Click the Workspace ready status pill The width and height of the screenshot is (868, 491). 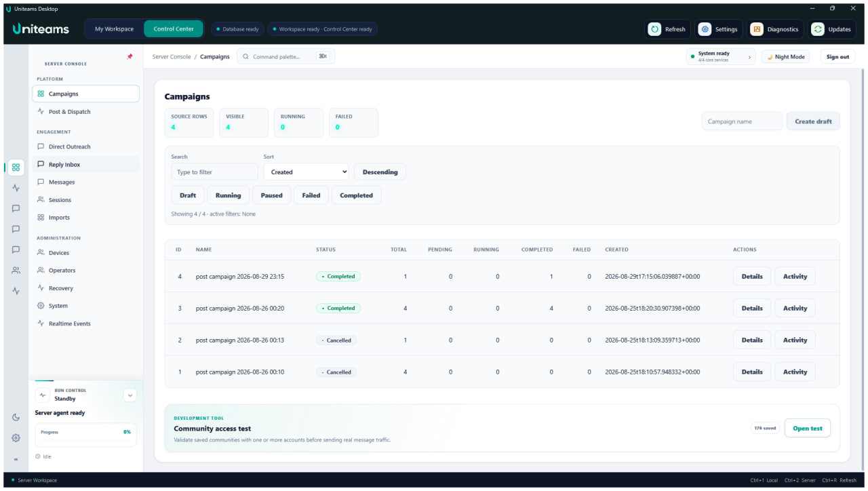pyautogui.click(x=322, y=29)
